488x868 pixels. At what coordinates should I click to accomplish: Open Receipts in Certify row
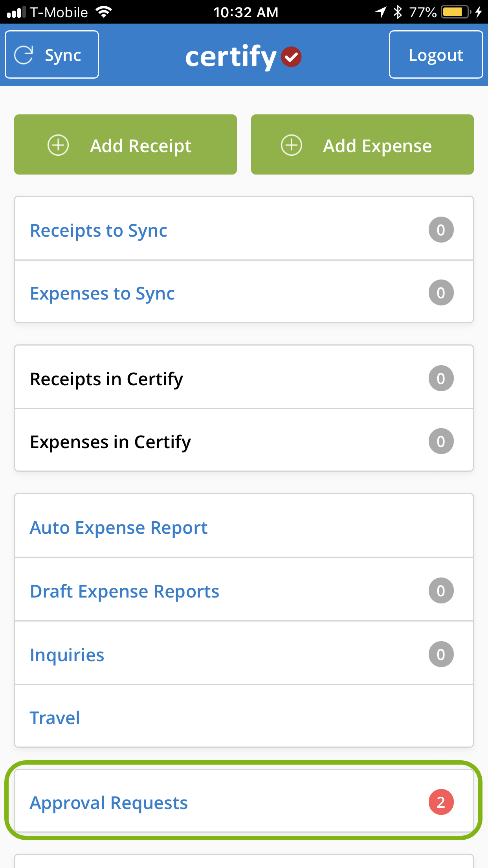pos(244,377)
